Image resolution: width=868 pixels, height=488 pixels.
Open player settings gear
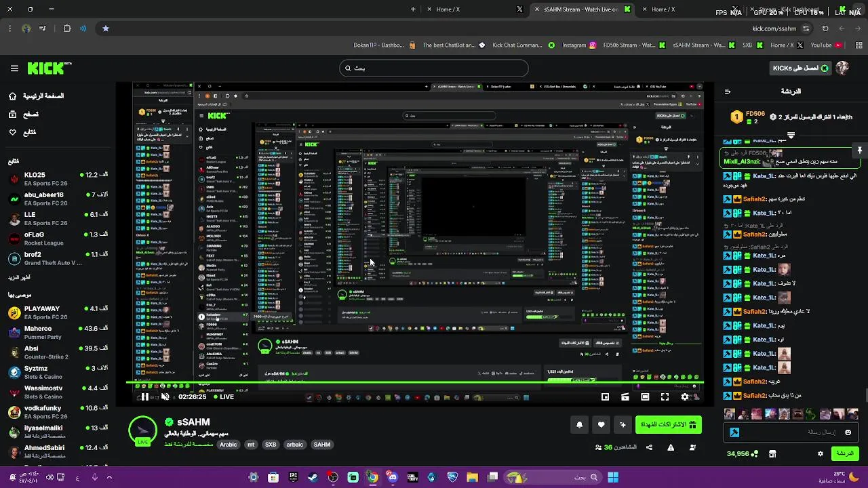[x=685, y=397]
